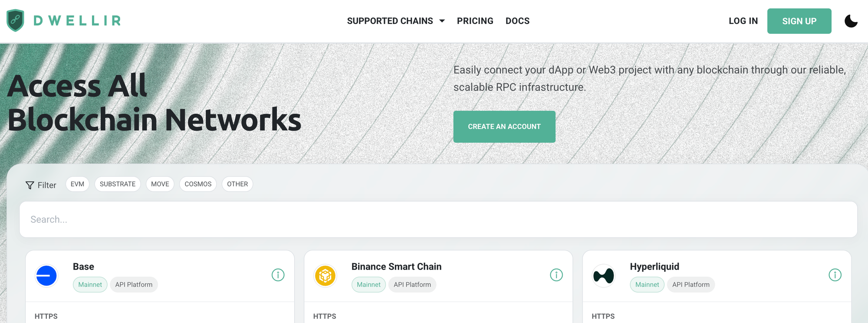Open the Pricing page

coord(475,21)
